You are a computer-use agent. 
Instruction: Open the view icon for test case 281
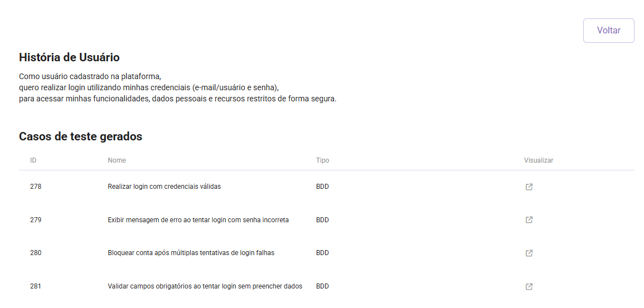529,287
